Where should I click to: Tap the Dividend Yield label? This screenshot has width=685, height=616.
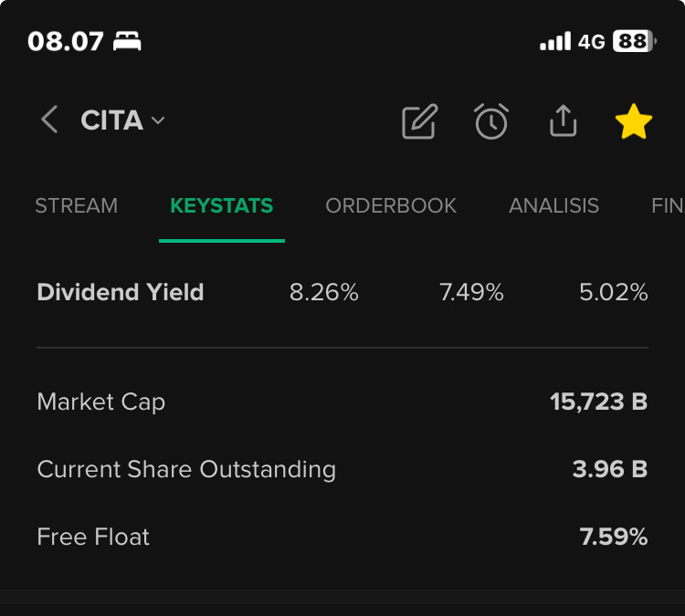point(121,292)
